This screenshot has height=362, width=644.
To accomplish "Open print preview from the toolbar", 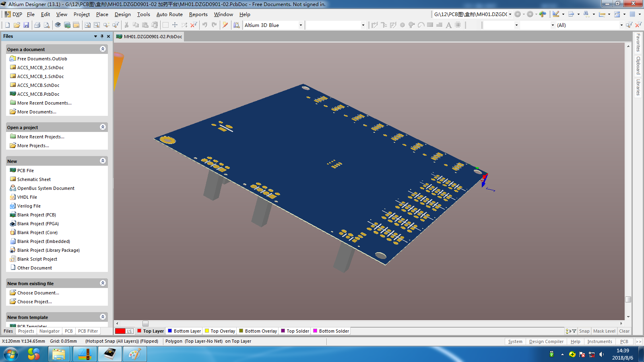I will [x=47, y=25].
